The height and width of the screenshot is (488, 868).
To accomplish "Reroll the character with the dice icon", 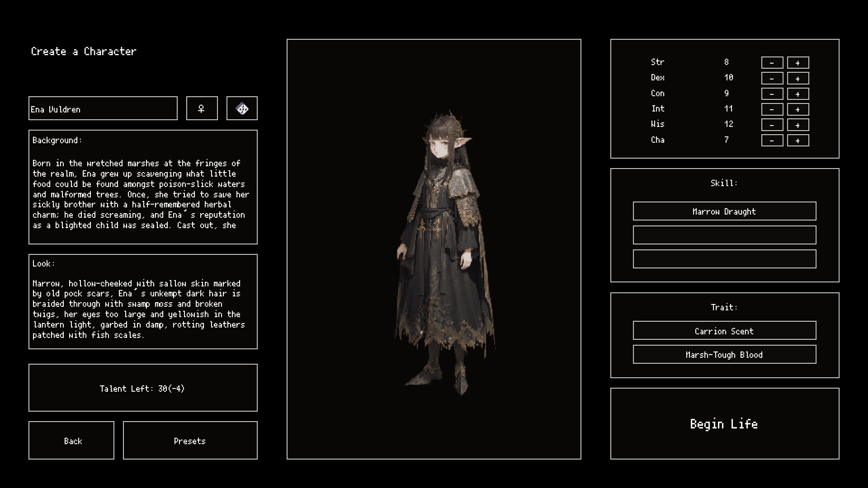I will pos(242,108).
